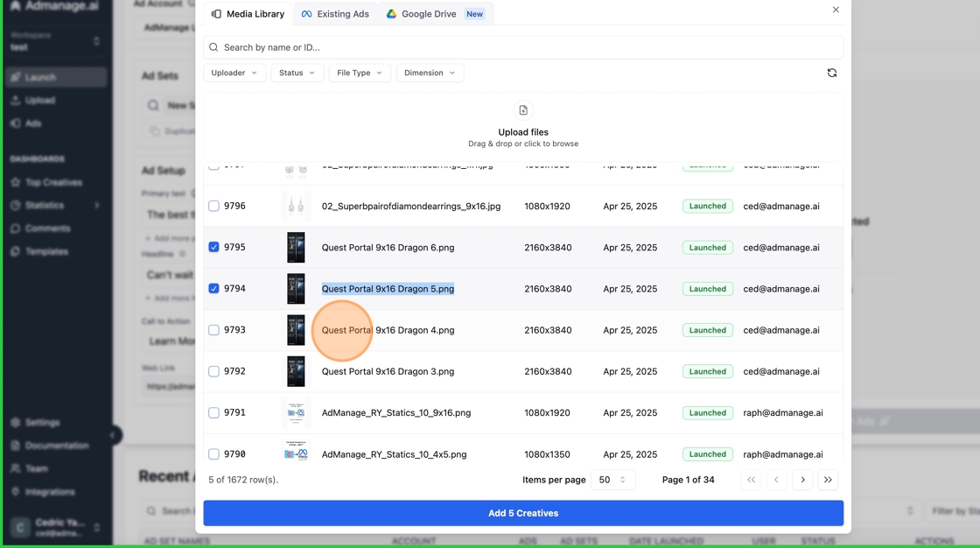Click the refresh media library icon
This screenshot has height=548, width=980.
[832, 73]
